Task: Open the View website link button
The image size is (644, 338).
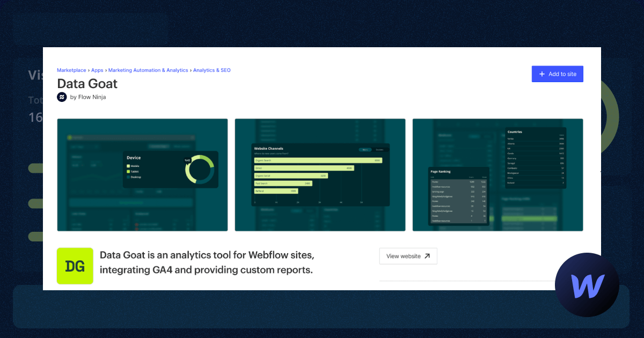Action: coord(408,256)
